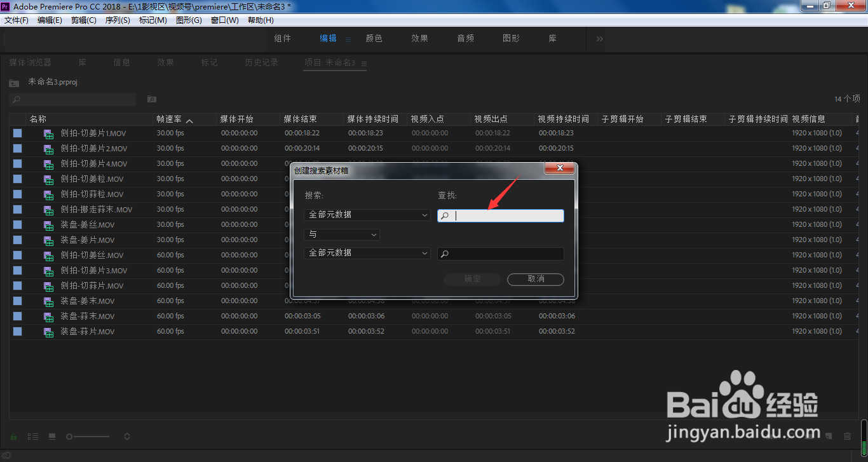This screenshot has width=868, height=462.
Task: Open the sort icons control
Action: point(127,437)
